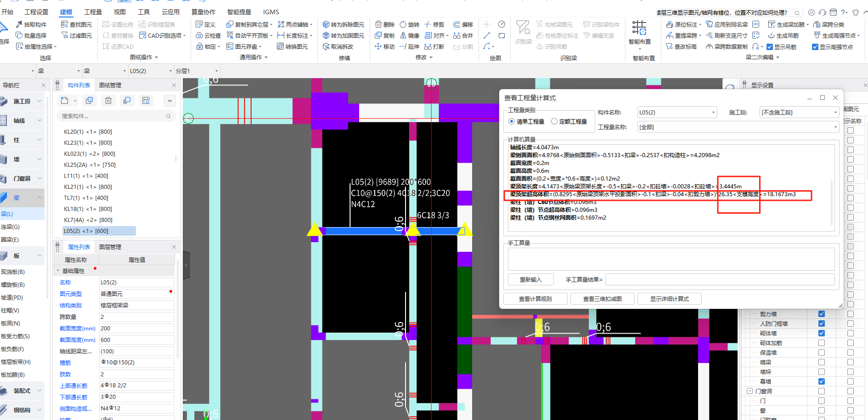868x420 pixels.
Task: Switch to 图纸管理 tab
Action: point(110,85)
